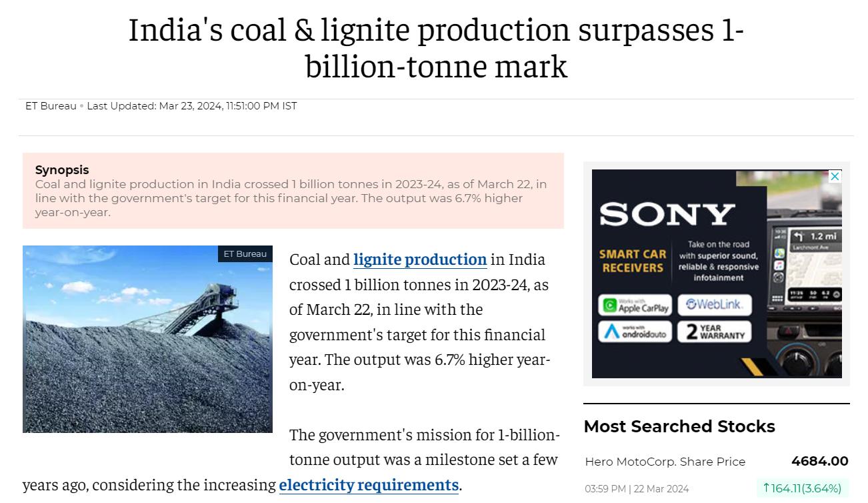Click the Android Auto badge in the ad
Screen dimensions: 868x503
(x=635, y=332)
